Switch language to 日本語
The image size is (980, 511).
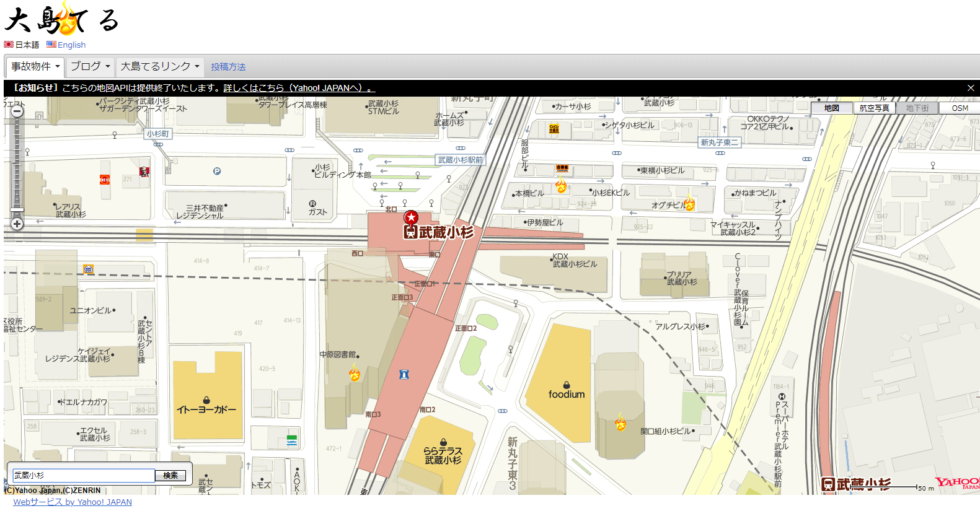tap(22, 45)
